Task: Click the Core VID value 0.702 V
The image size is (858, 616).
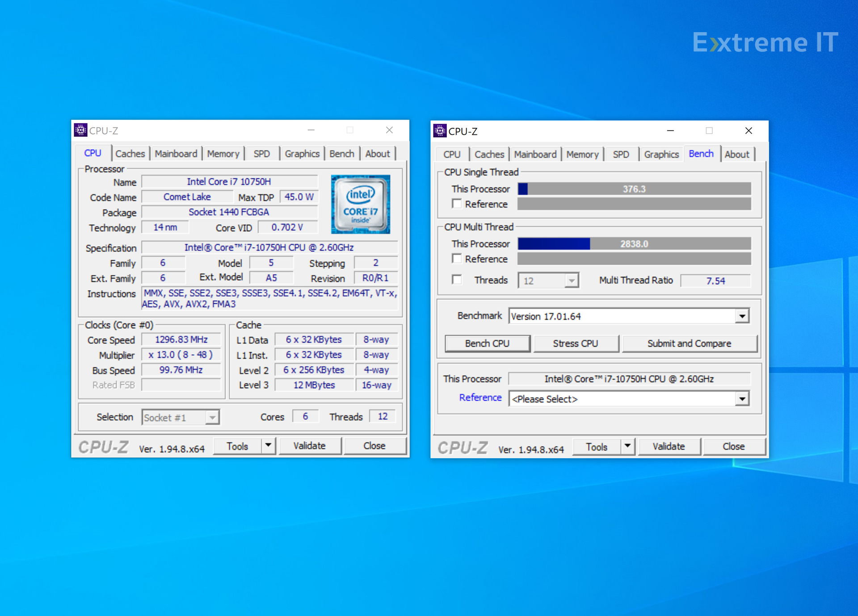Action: [287, 227]
